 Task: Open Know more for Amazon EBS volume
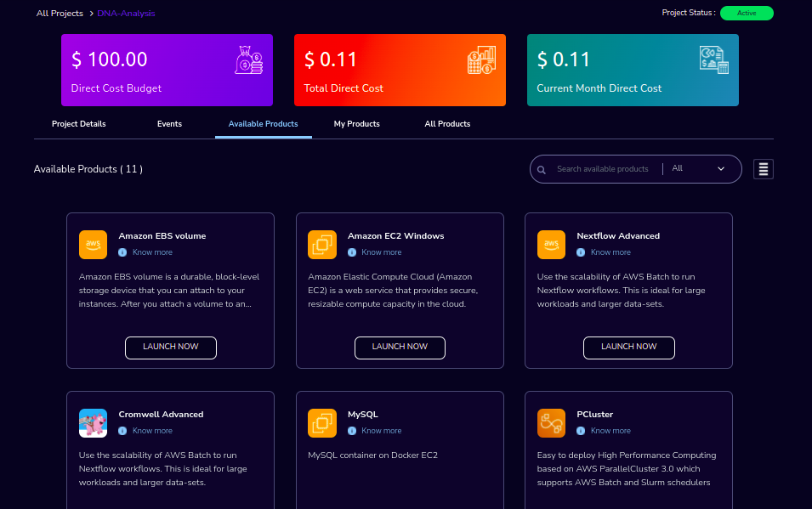coord(152,252)
